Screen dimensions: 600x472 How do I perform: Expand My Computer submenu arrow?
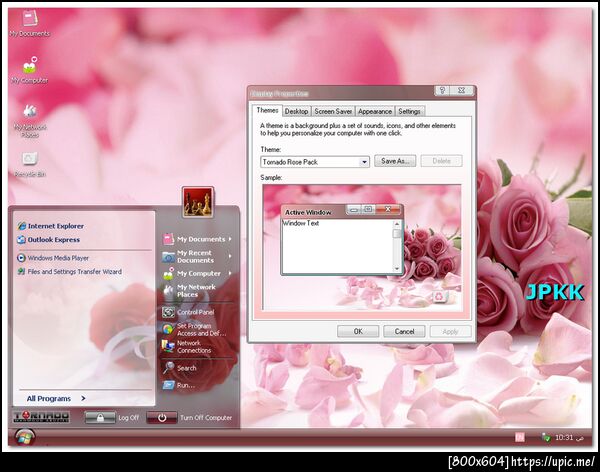230,273
